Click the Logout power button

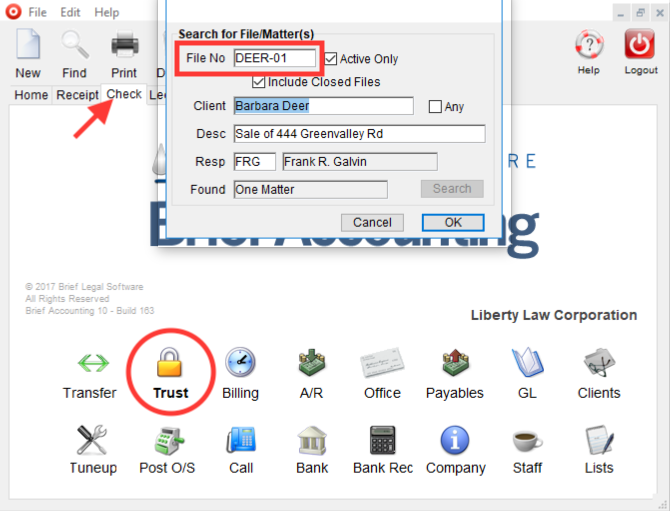tap(640, 45)
